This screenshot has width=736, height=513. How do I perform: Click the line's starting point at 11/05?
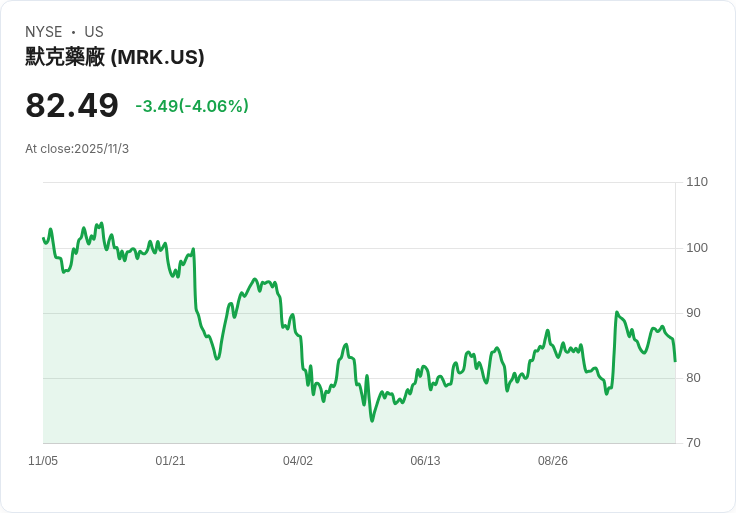[x=43, y=238]
